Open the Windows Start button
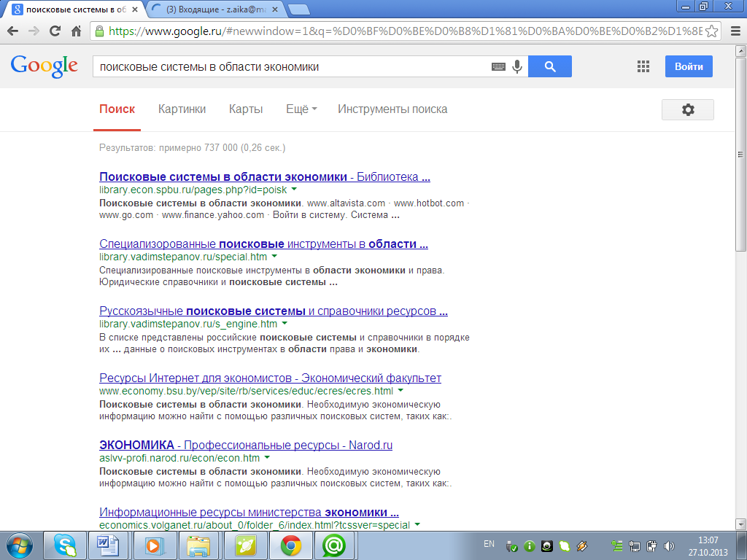This screenshot has height=560, width=747. pyautogui.click(x=20, y=545)
